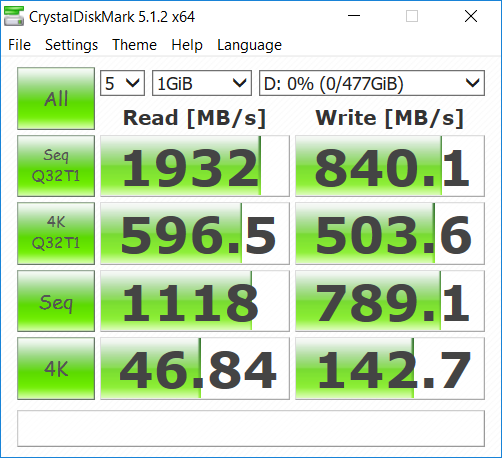Expand the test count dropdown showing 5
The width and height of the screenshot is (502, 458).
point(122,83)
